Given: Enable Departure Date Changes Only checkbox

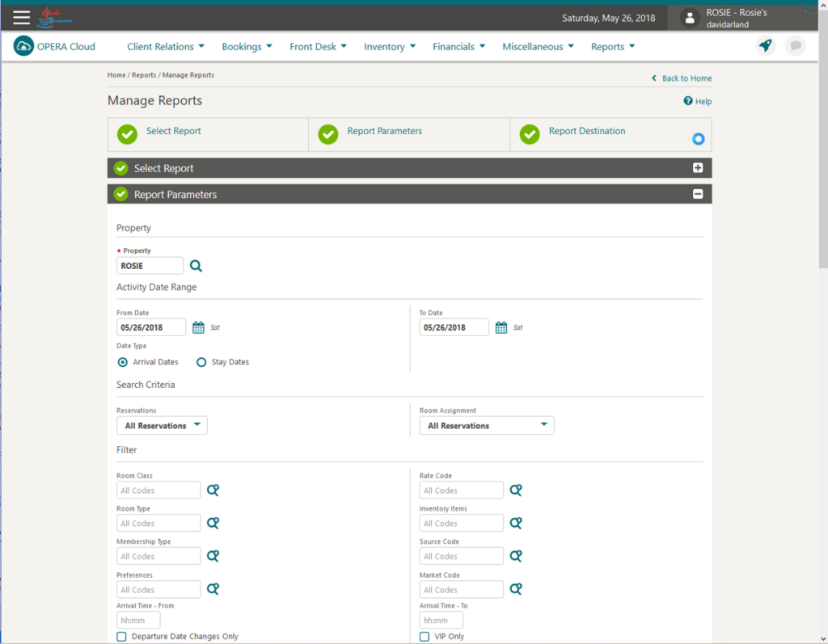Looking at the screenshot, I should (x=121, y=637).
